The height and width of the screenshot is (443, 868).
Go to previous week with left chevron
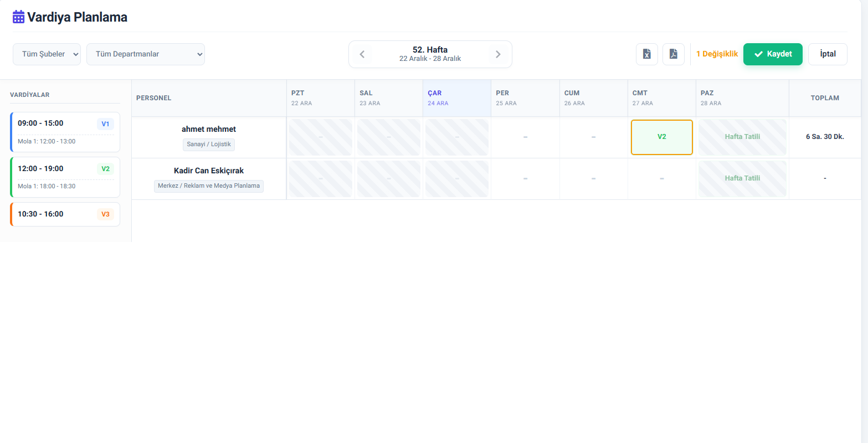362,54
